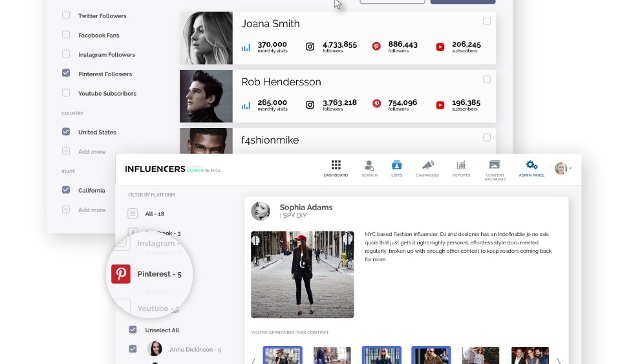This screenshot has height=364, width=622.
Task: Uncheck the California checkbox
Action: [66, 190]
